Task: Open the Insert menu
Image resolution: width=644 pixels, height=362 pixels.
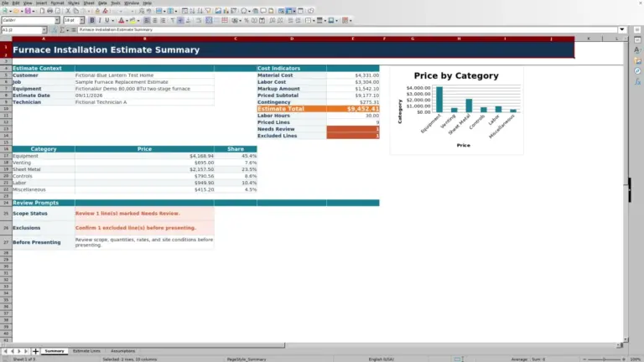Action: (41, 3)
